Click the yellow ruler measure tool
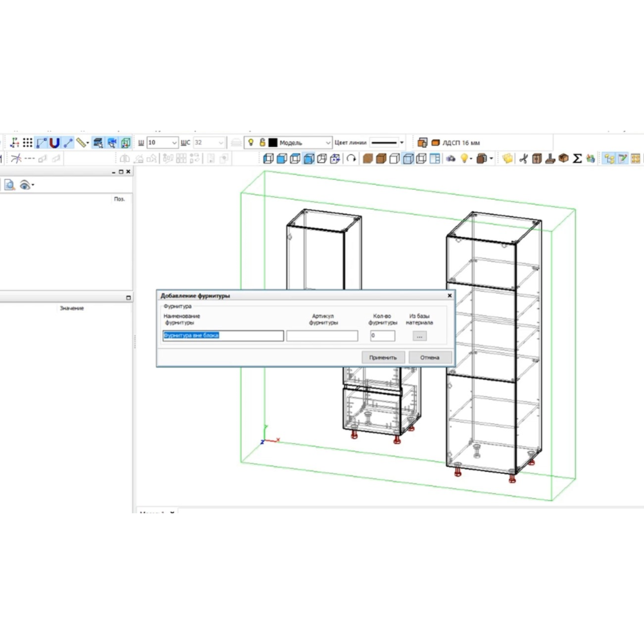Viewport: 644px width, 644px height. click(82, 143)
